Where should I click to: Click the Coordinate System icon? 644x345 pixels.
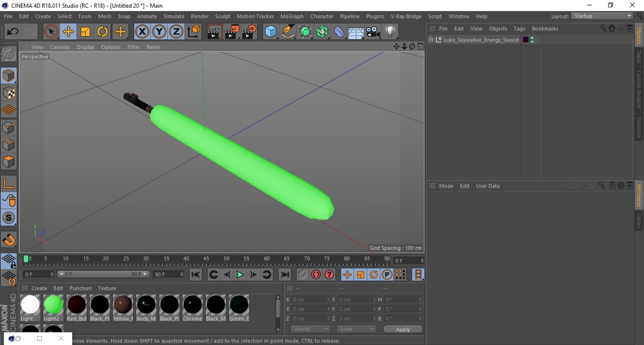point(194,32)
